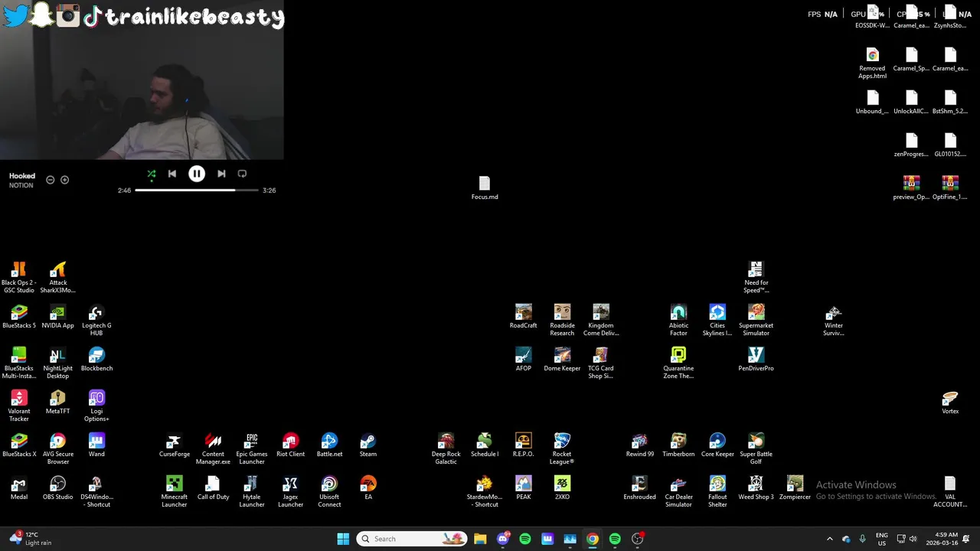
Task: Open the Epic Games Launcher shortcut
Action: click(x=252, y=448)
